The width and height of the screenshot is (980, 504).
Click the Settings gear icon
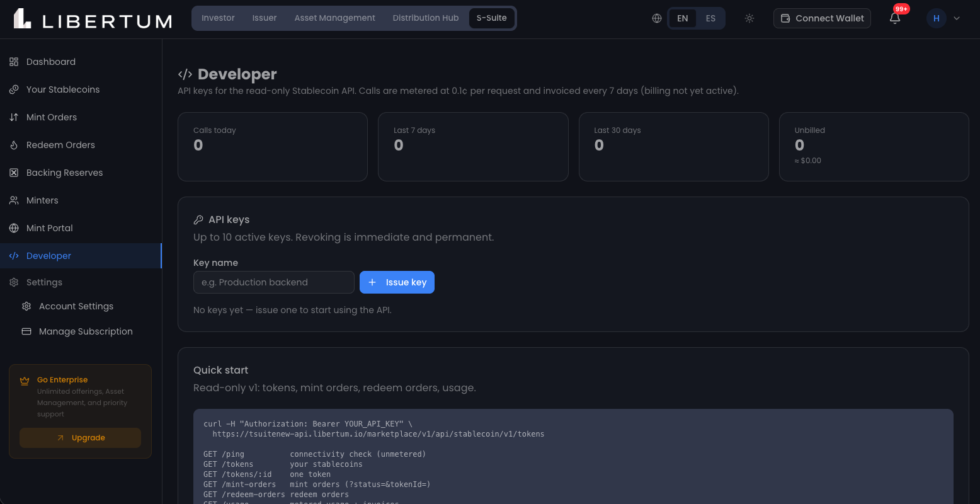tap(14, 282)
